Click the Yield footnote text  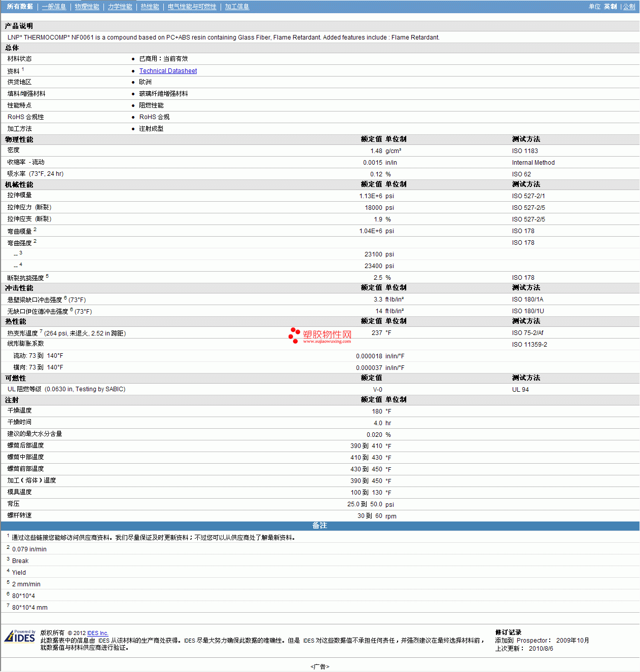pyautogui.click(x=19, y=573)
